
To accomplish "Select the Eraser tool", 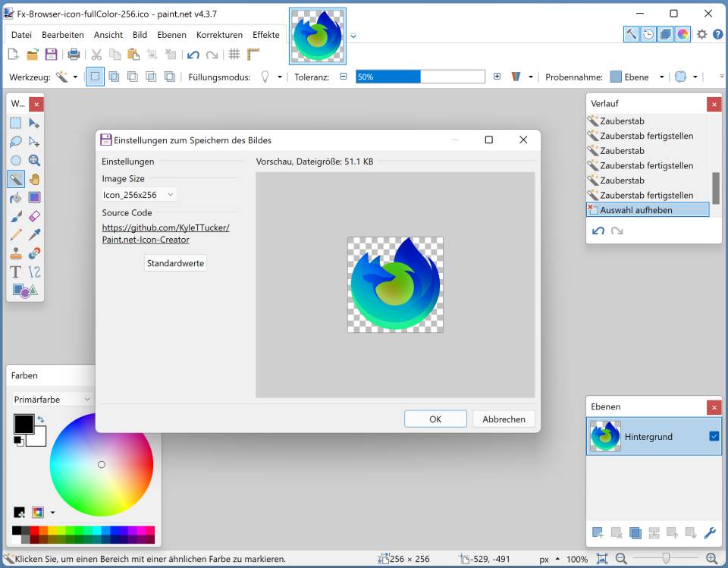I will [35, 216].
